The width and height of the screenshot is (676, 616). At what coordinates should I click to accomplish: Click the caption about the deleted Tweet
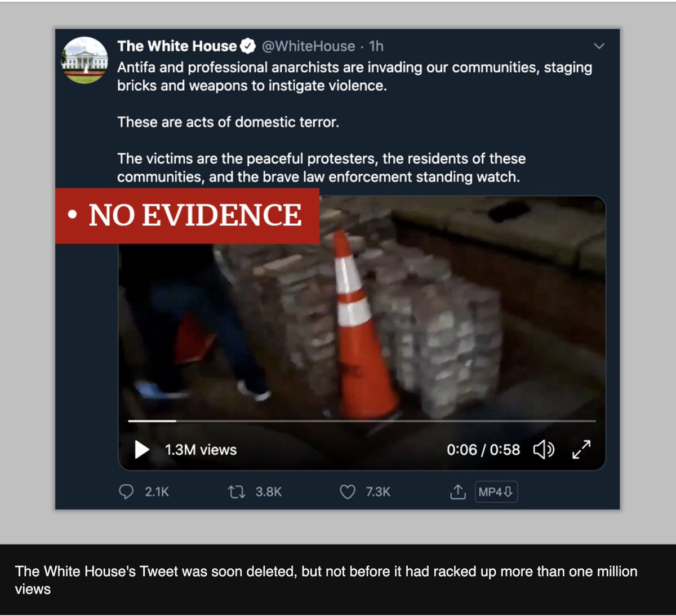tap(326, 580)
